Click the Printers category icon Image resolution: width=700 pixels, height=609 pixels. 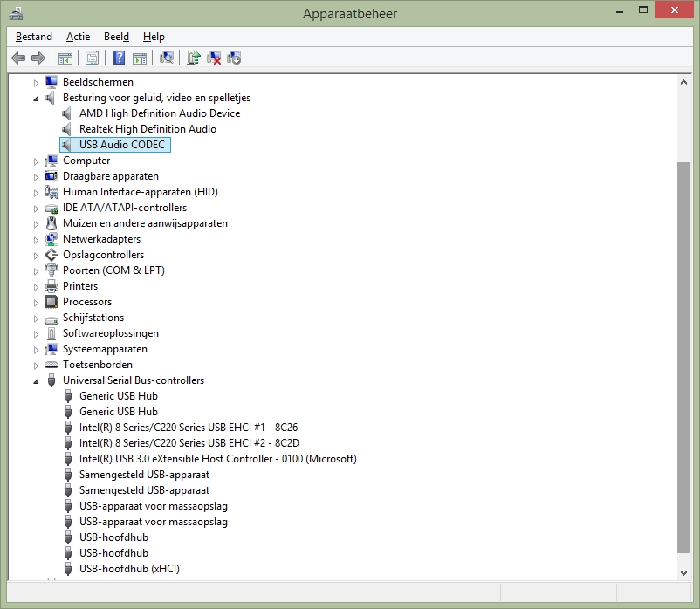[x=51, y=286]
